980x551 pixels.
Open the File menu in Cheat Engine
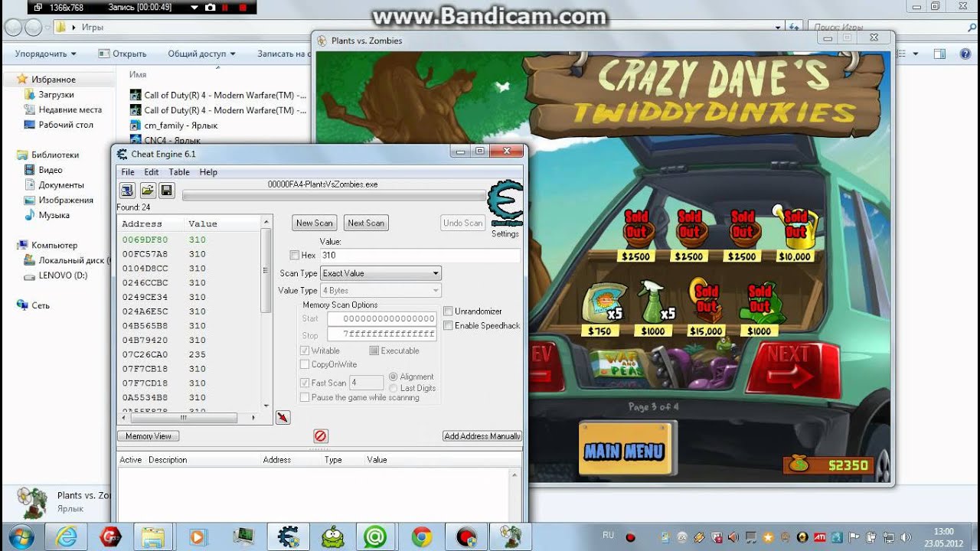point(128,172)
